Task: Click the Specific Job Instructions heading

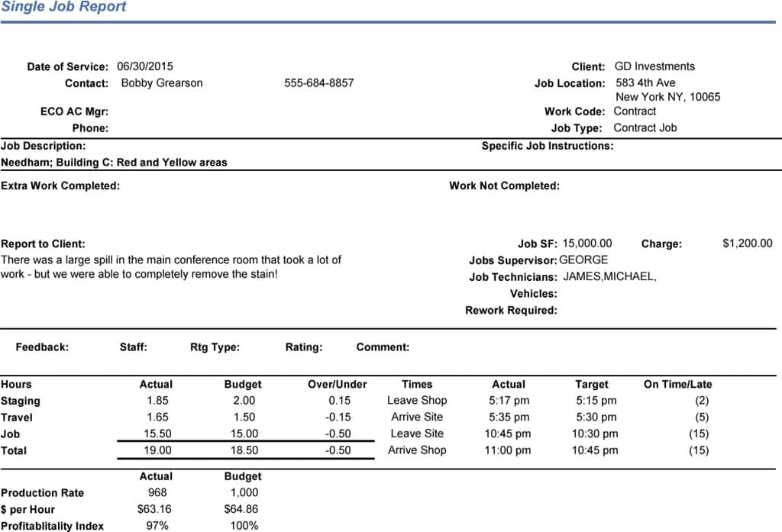Action: tap(548, 146)
